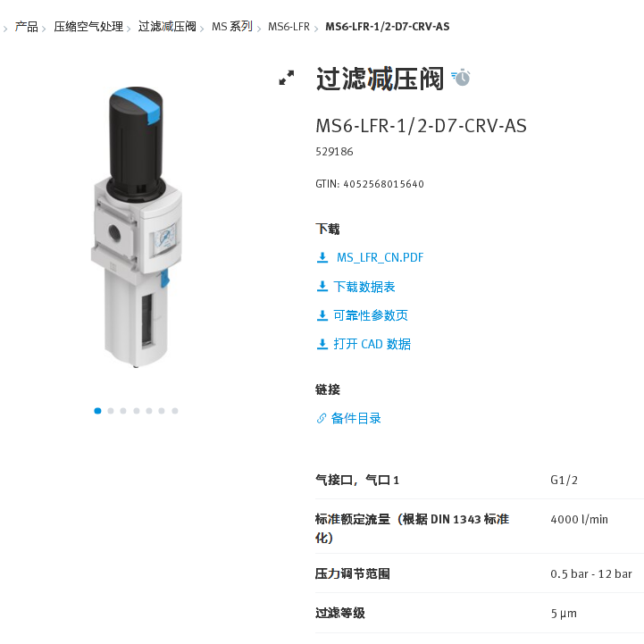Select the first image carousel dot
Image resolution: width=644 pixels, height=644 pixels.
click(x=97, y=411)
